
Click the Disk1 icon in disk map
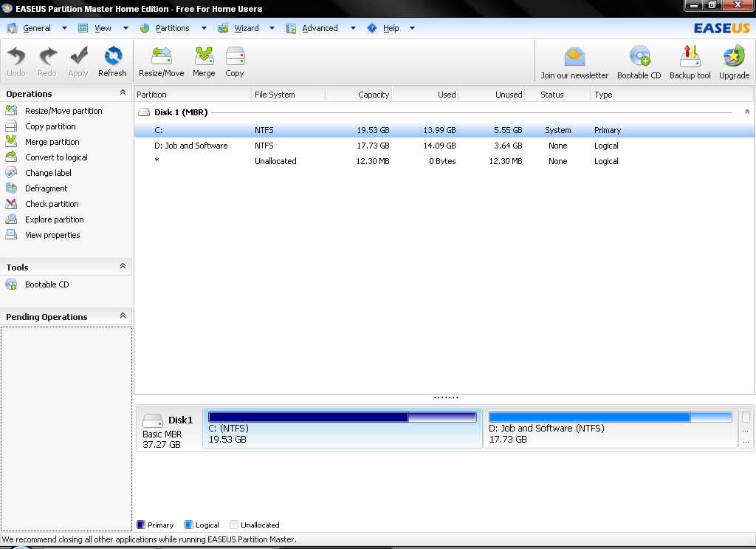tap(153, 420)
